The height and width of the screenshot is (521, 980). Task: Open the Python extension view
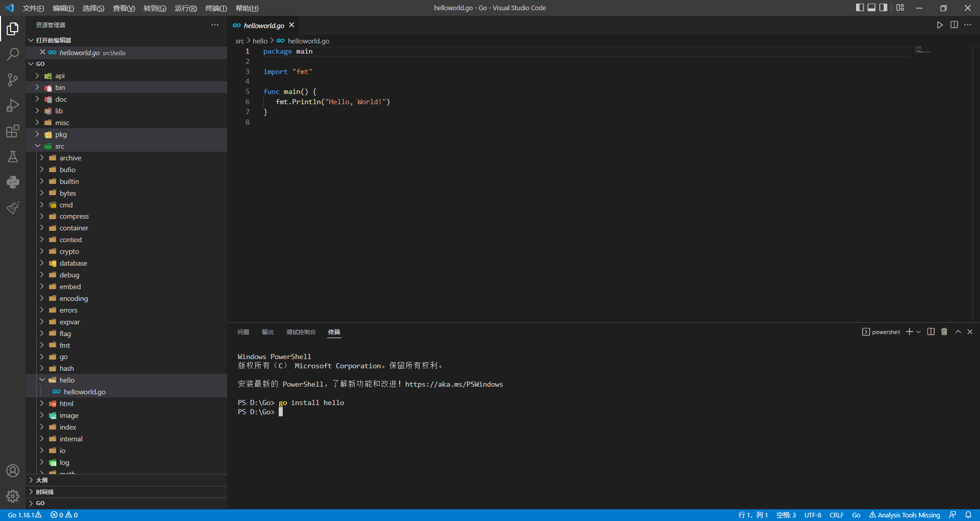(x=13, y=182)
